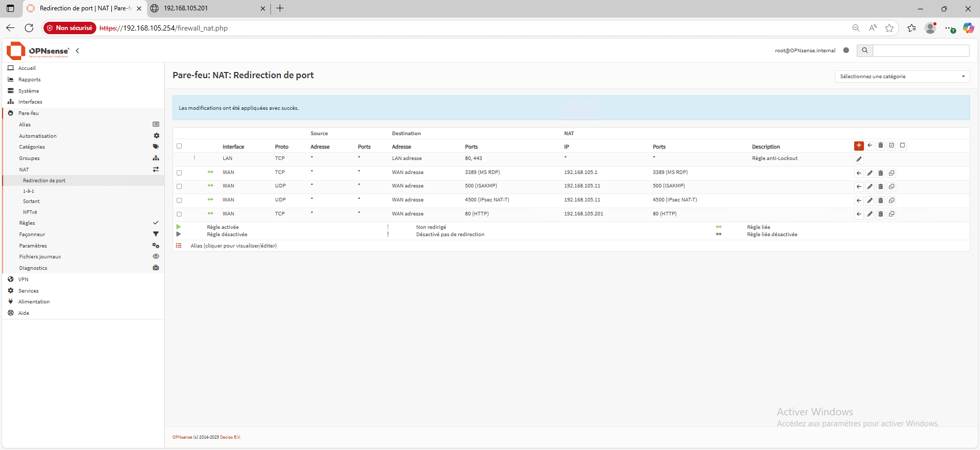The width and height of the screenshot is (980, 450).
Task: Check the box for the 80 HTTP rule
Action: (179, 214)
